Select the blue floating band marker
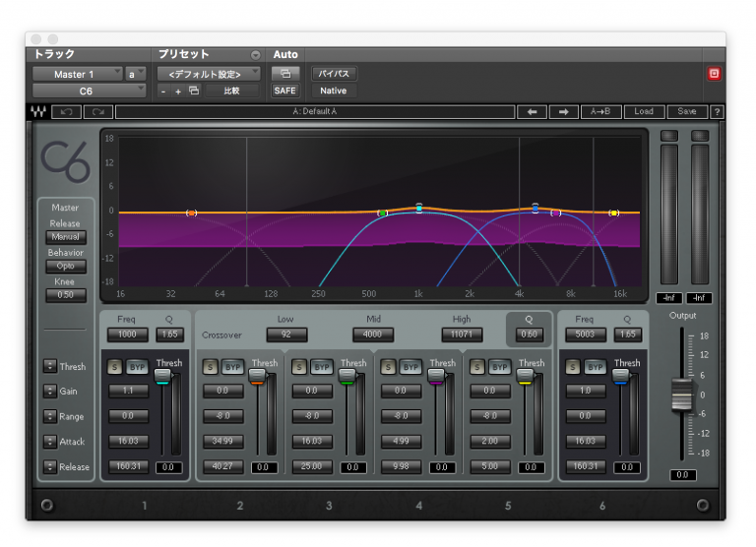Screen dimensions: 756x547 tap(535, 208)
